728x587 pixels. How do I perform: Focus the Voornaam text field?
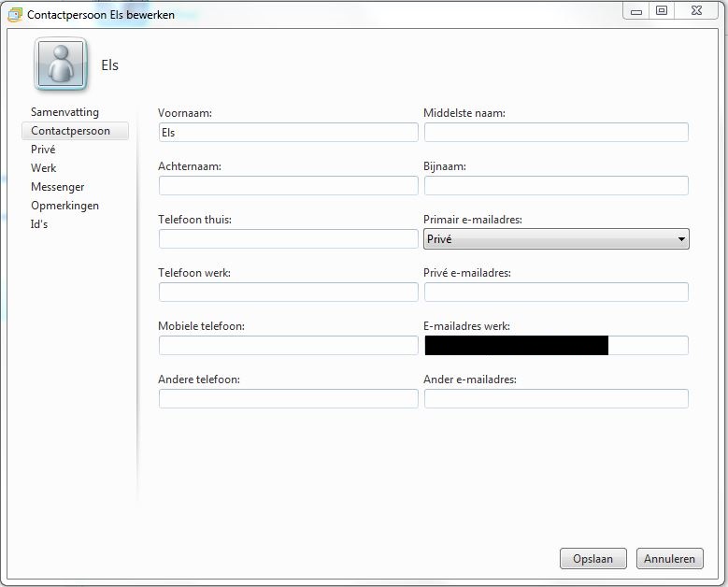[x=288, y=133]
